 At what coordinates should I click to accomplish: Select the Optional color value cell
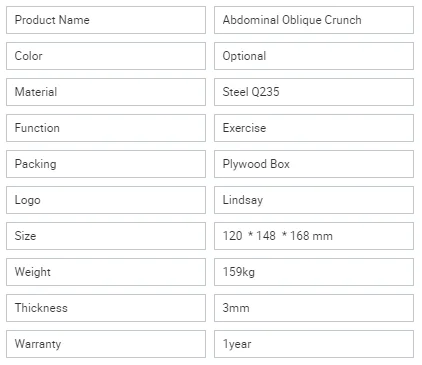coord(314,56)
